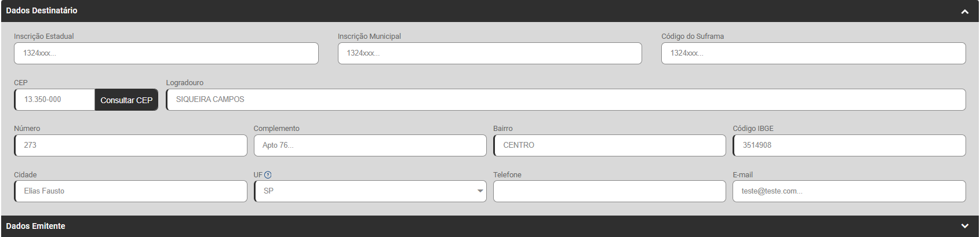The height and width of the screenshot is (237, 980).
Task: Click the Bairro field showing CENTRO
Action: click(x=609, y=145)
